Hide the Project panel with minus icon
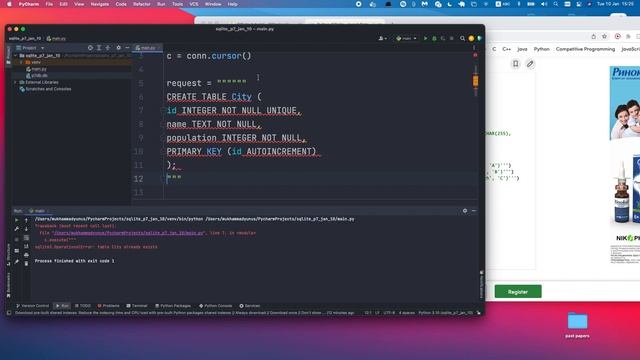640x360 pixels. coord(127,48)
